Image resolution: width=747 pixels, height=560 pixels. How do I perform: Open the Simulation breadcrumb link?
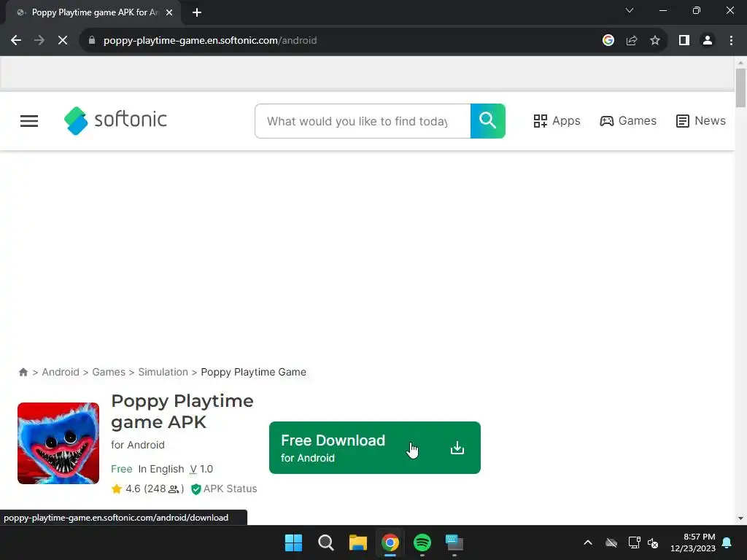[x=163, y=372]
